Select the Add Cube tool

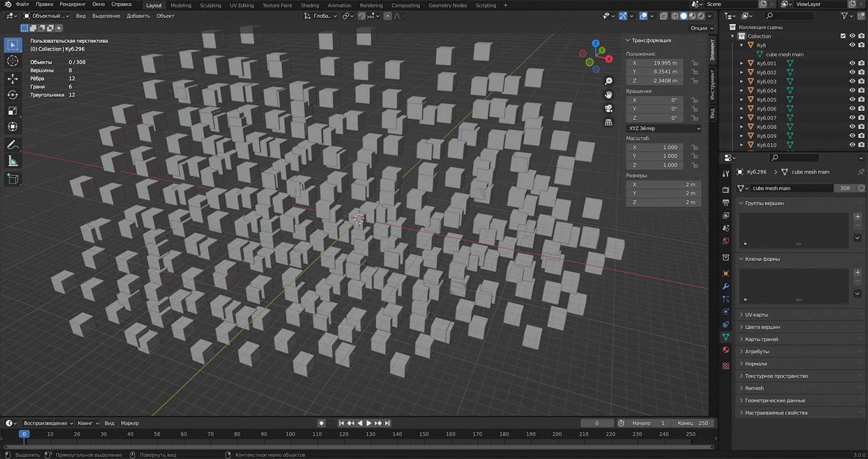point(12,179)
